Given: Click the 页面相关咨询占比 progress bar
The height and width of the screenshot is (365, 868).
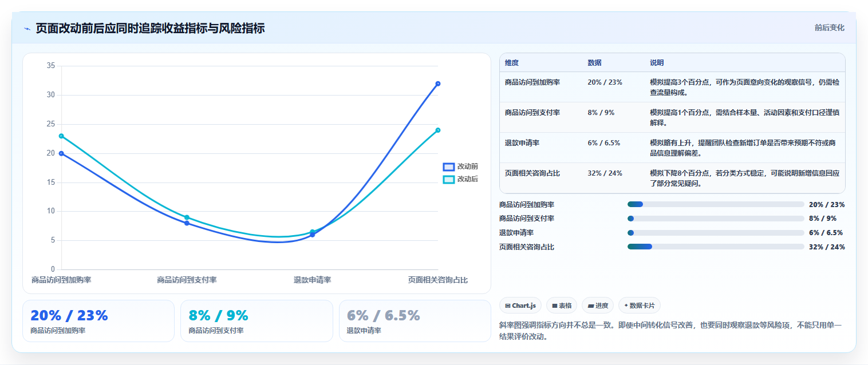Looking at the screenshot, I should (716, 247).
